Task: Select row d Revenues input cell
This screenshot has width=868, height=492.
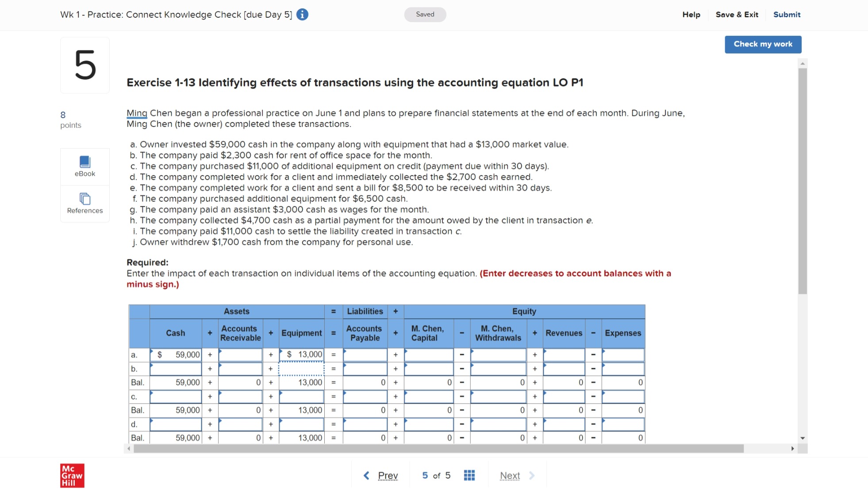Action: click(x=564, y=424)
